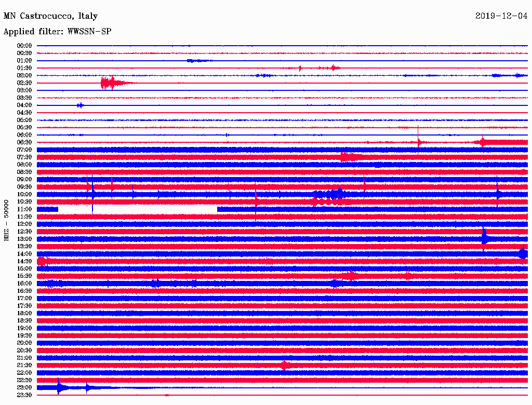Select the 17:30 time label
The width and height of the screenshot is (532, 405).
click(x=24, y=306)
